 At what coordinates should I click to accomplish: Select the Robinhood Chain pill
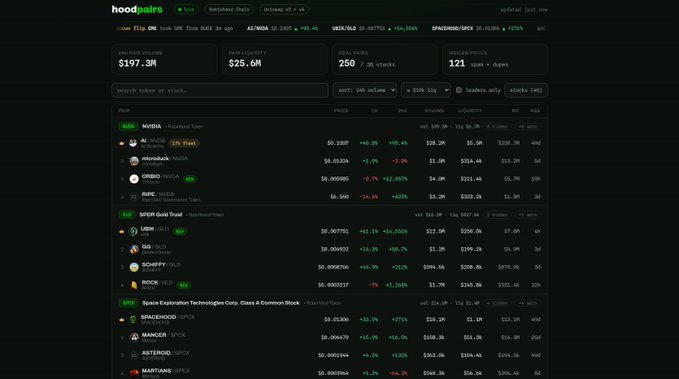click(x=229, y=9)
